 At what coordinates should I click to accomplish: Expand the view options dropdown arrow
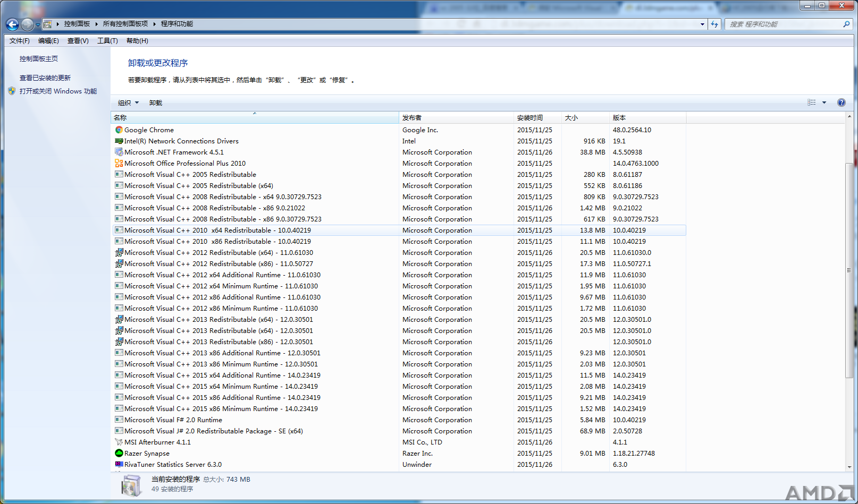pos(825,102)
